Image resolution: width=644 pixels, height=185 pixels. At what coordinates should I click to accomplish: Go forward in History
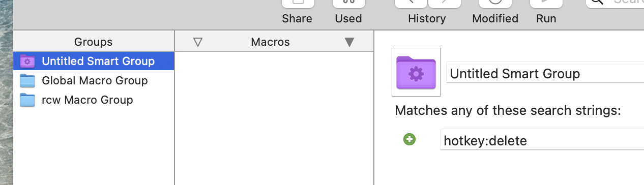point(444,4)
